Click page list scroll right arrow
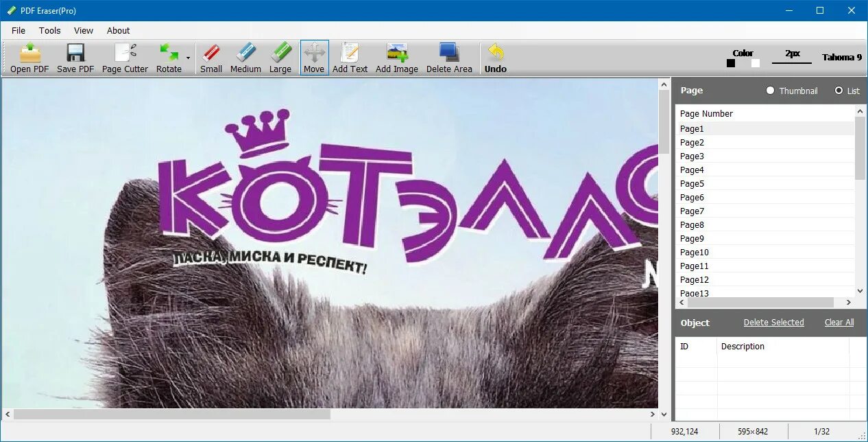 point(849,303)
